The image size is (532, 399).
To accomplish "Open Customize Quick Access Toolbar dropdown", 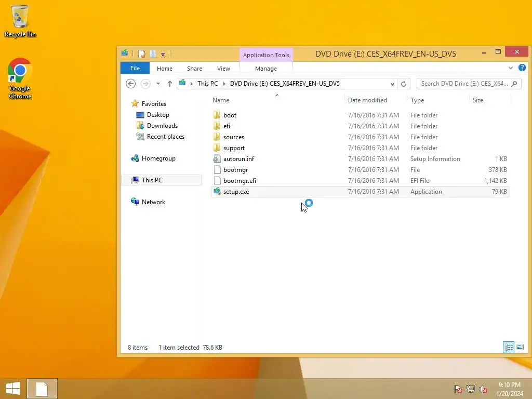I will [163, 54].
